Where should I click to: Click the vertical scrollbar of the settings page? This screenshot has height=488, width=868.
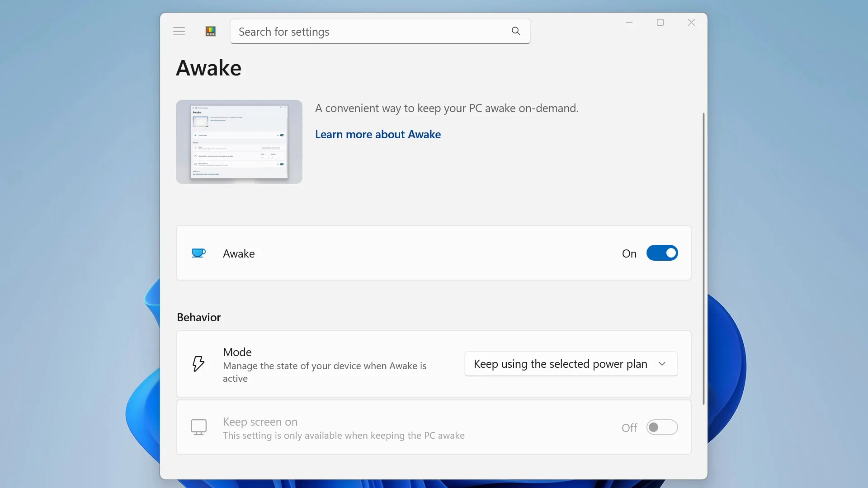703,258
